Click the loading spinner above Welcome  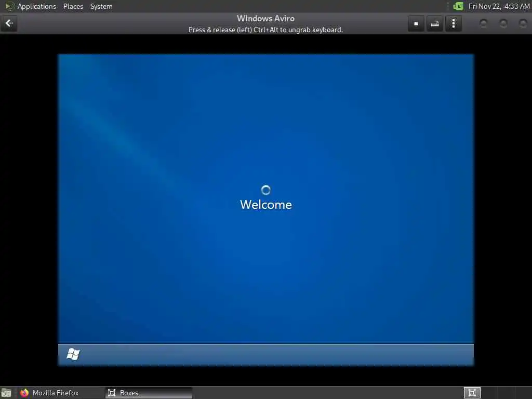tap(265, 190)
